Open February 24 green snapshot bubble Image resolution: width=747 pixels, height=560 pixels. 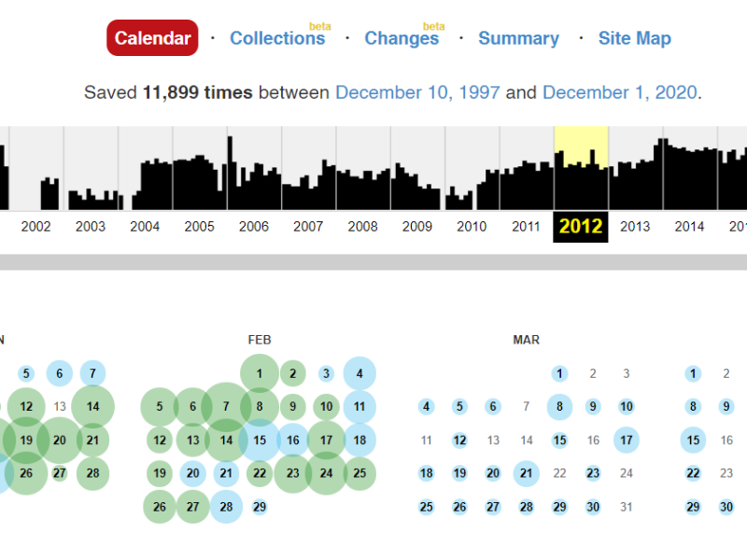(326, 473)
